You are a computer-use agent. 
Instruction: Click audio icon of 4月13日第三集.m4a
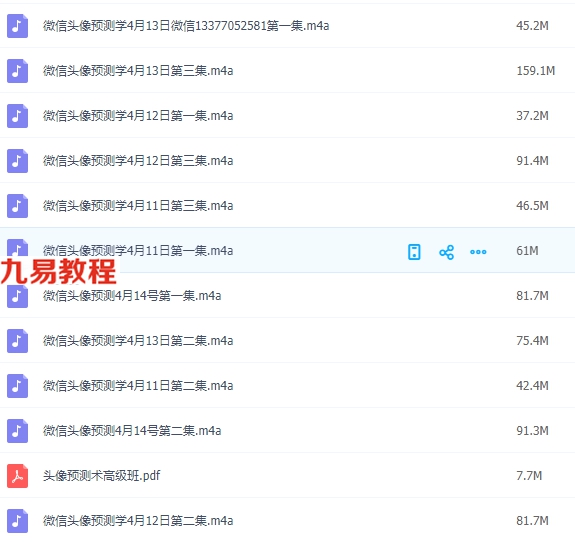click(17, 71)
